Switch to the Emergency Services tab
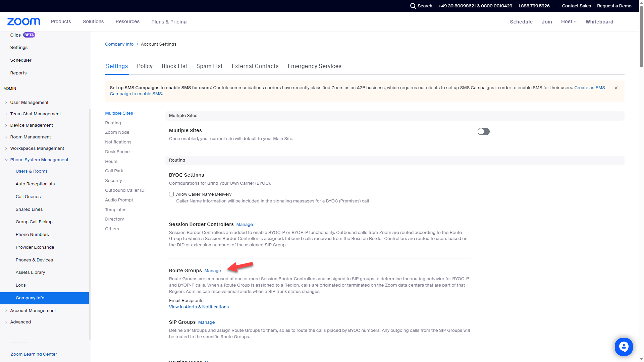The image size is (644, 362). tap(314, 66)
